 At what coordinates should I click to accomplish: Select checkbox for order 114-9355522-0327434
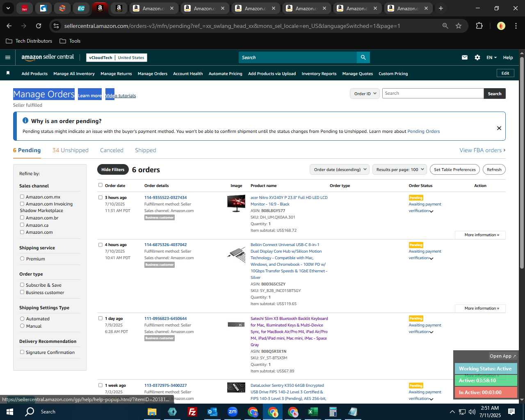pyautogui.click(x=100, y=197)
